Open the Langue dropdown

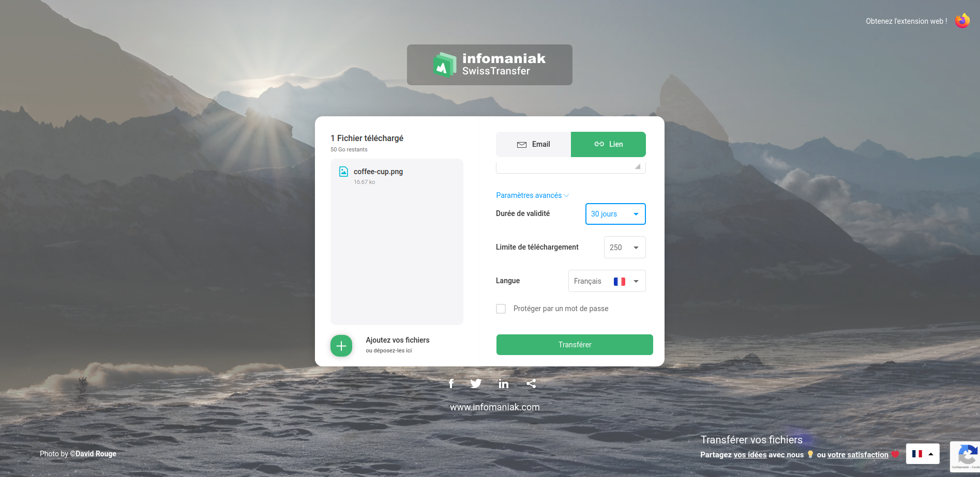607,281
